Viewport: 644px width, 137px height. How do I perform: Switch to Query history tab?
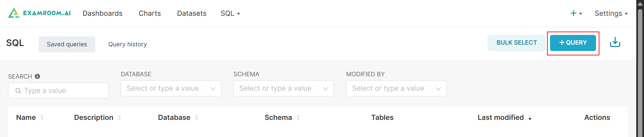click(x=127, y=44)
